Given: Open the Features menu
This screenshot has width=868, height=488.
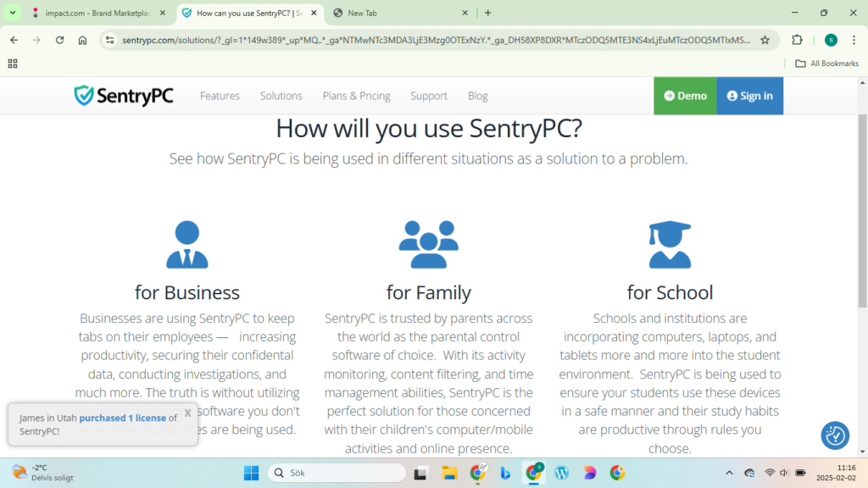Looking at the screenshot, I should pos(220,96).
